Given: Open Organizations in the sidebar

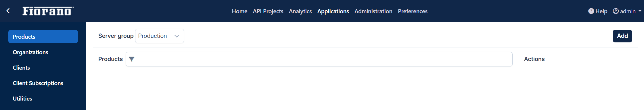Looking at the screenshot, I should coord(30,52).
